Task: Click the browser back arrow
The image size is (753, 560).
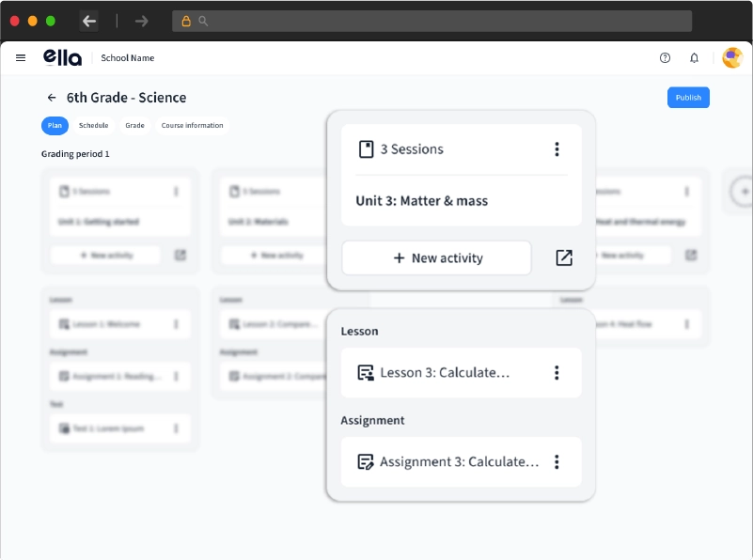Action: point(89,21)
